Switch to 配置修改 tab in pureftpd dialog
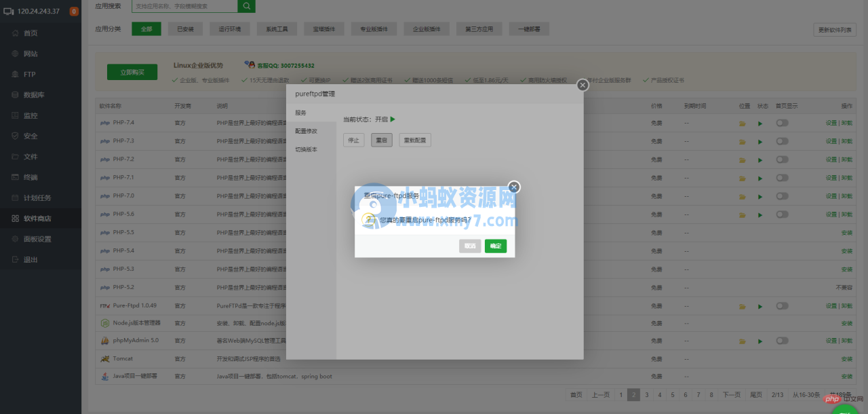This screenshot has width=868, height=414. tap(311, 131)
